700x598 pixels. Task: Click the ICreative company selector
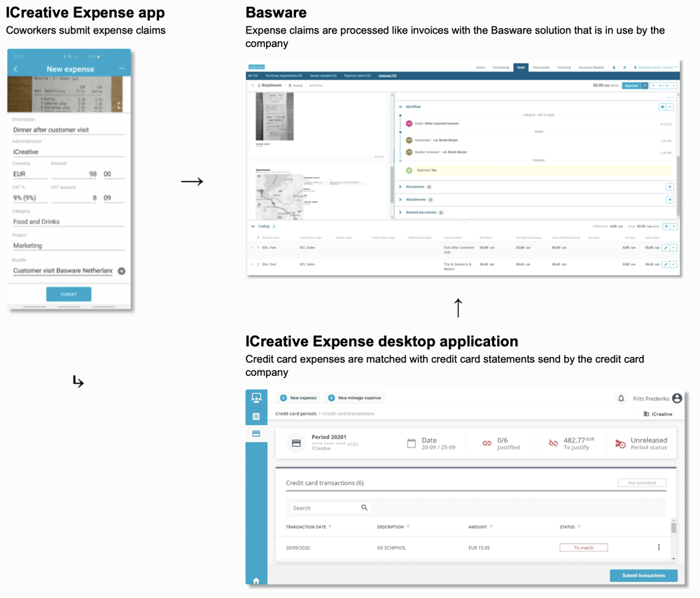657,414
